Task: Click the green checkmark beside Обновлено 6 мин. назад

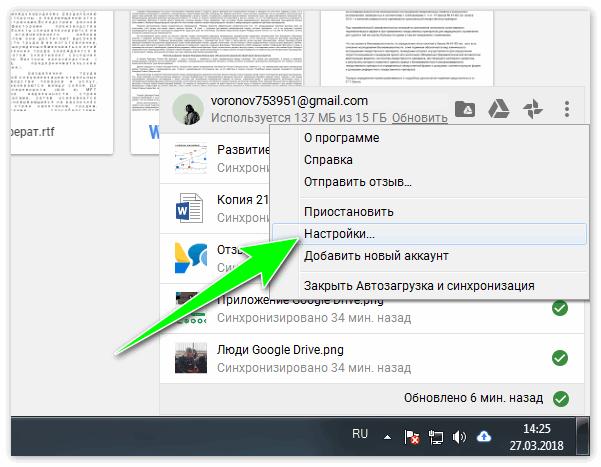Action: 561,399
